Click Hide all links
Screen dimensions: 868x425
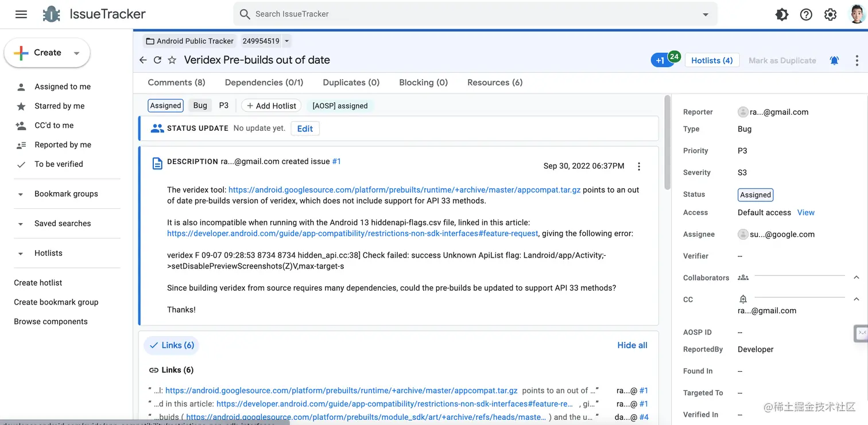pyautogui.click(x=632, y=345)
